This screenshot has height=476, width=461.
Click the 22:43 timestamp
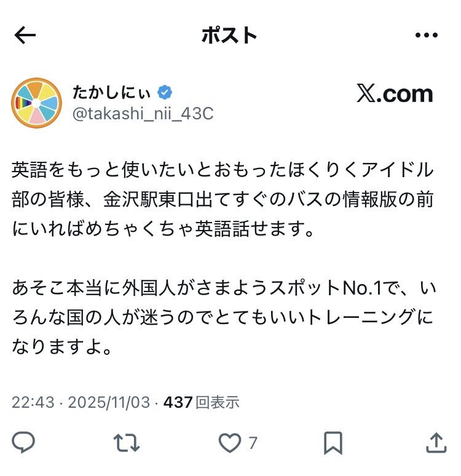coord(33,402)
